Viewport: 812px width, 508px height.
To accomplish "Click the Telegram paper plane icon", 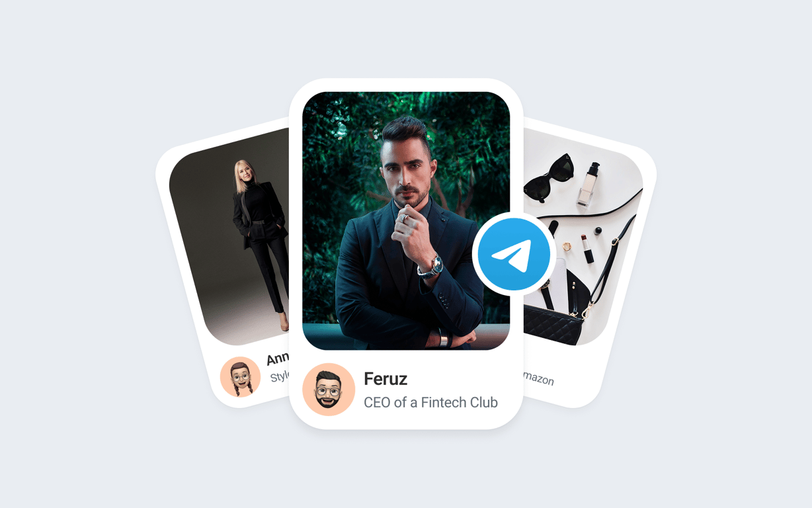I will pyautogui.click(x=514, y=254).
